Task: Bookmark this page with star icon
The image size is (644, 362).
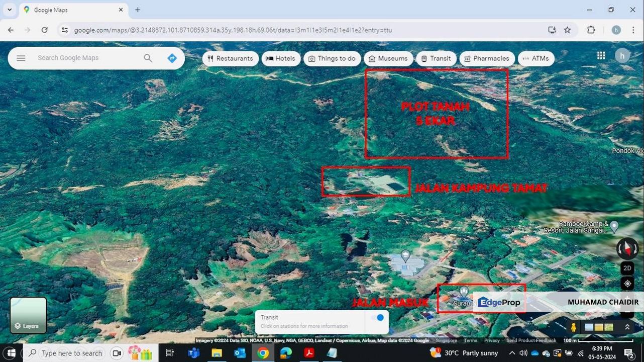Action: [x=567, y=30]
